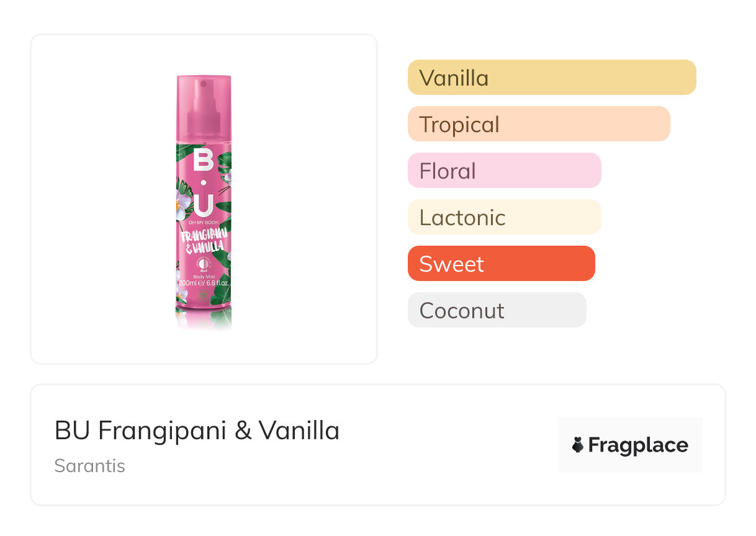Image resolution: width=756 pixels, height=536 pixels.
Task: Click the Fragplace flask logo icon
Action: (x=578, y=445)
